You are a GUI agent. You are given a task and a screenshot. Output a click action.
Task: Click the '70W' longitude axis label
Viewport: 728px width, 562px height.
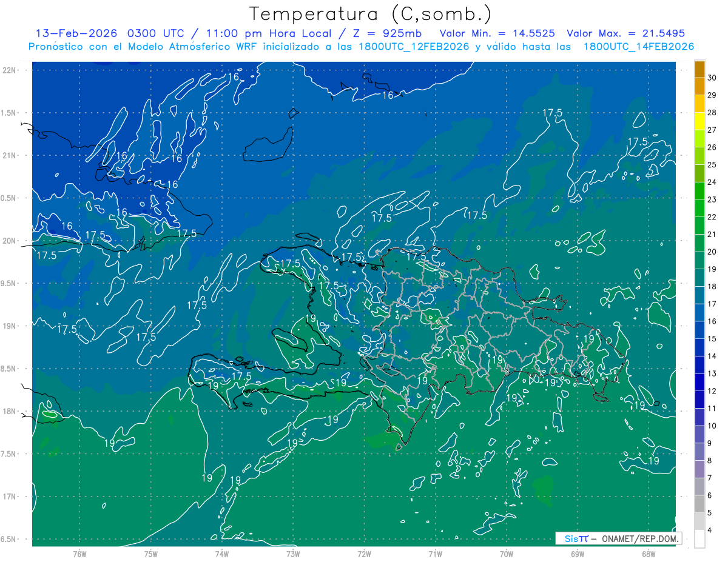pos(507,554)
